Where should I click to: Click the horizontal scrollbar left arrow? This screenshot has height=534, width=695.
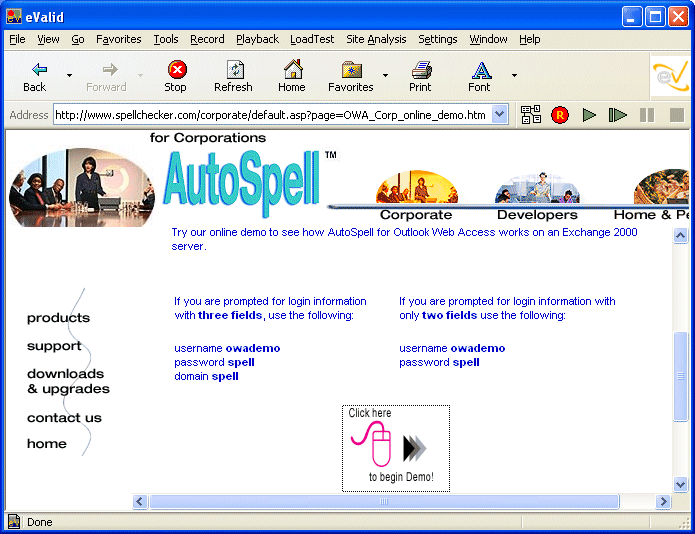pyautogui.click(x=140, y=501)
